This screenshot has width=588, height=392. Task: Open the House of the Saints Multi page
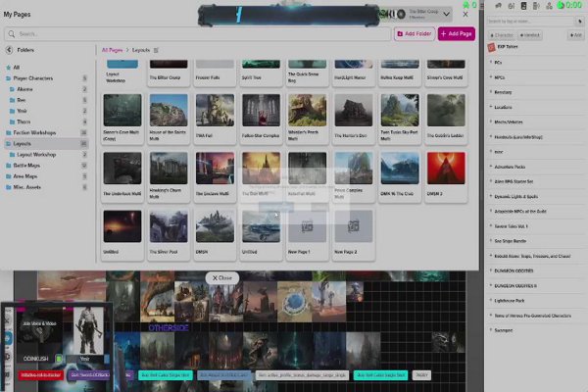coord(169,118)
